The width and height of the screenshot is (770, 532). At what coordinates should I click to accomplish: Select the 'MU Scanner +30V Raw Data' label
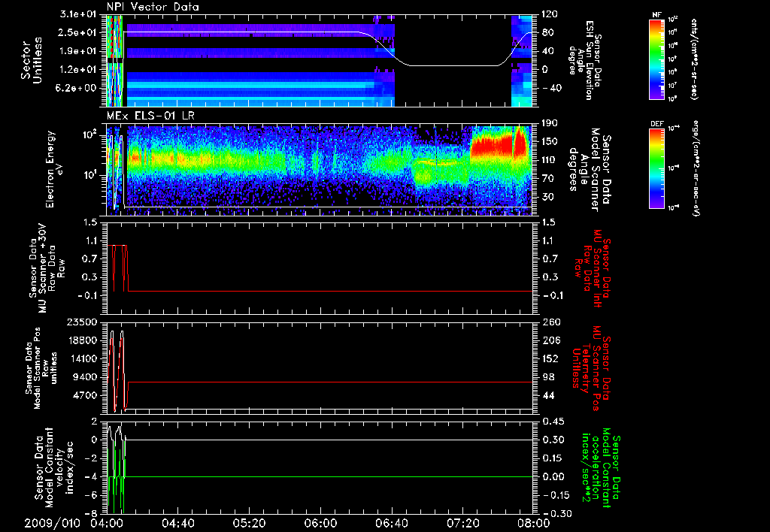point(47,268)
